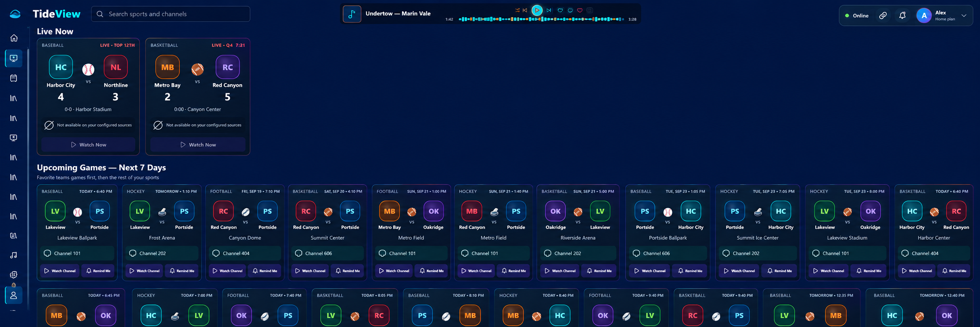Screen dimensions: 980x327
Task: Click the red heart favorite icon
Action: click(580, 10)
